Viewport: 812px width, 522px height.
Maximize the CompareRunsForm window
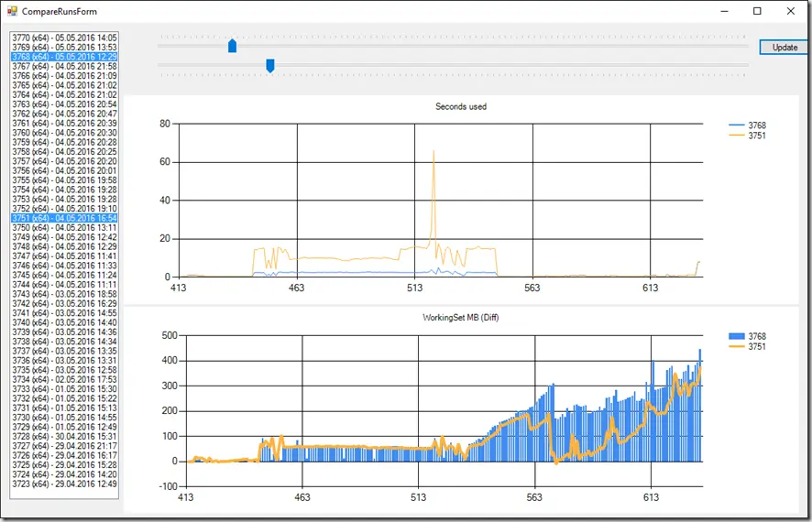(x=757, y=11)
